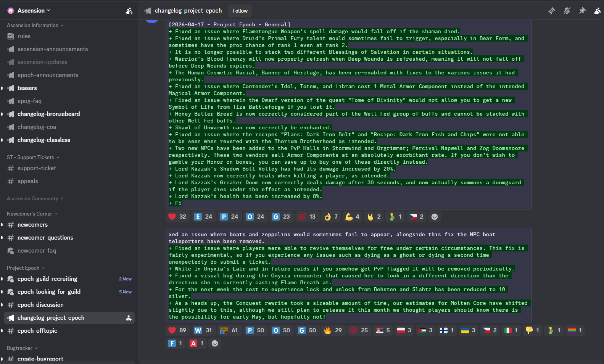Click the Italian flag reaction showing 1

[x=511, y=330]
